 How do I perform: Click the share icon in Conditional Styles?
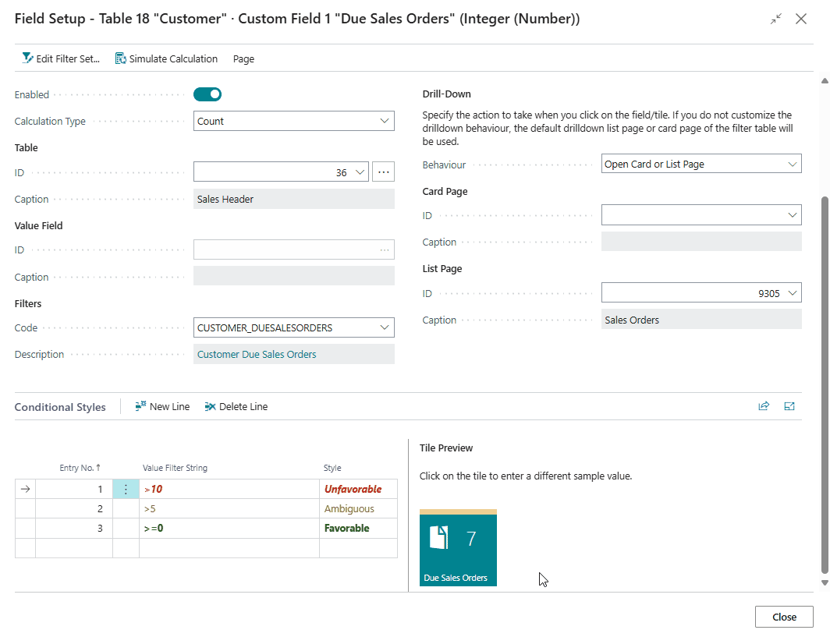coord(764,406)
